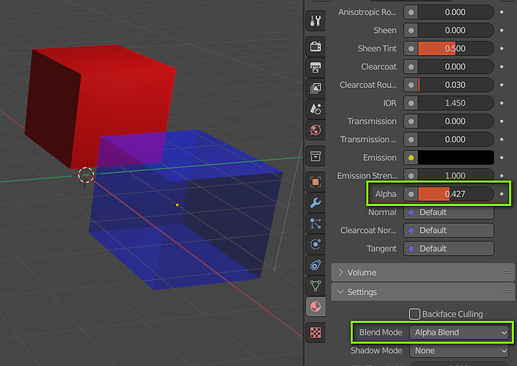This screenshot has width=517, height=366.
Task: Toggle the animate dot for Emission
Action: pyautogui.click(x=502, y=158)
